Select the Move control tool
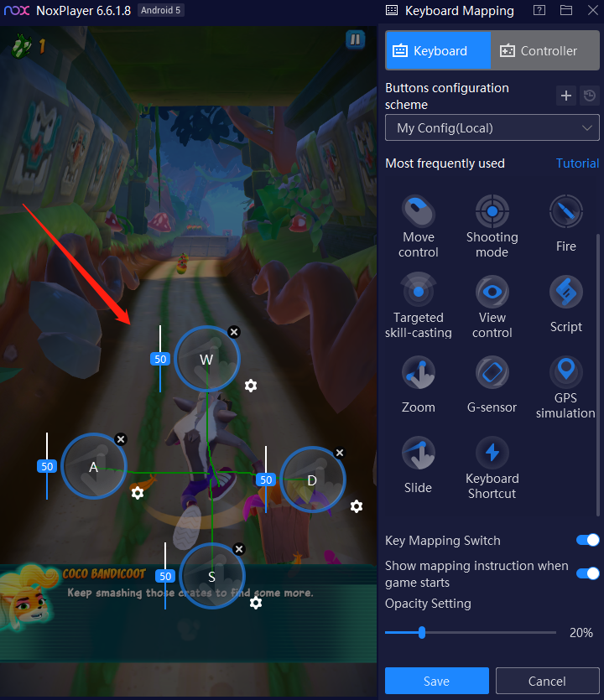Screen dimensions: 604x700 (x=418, y=226)
